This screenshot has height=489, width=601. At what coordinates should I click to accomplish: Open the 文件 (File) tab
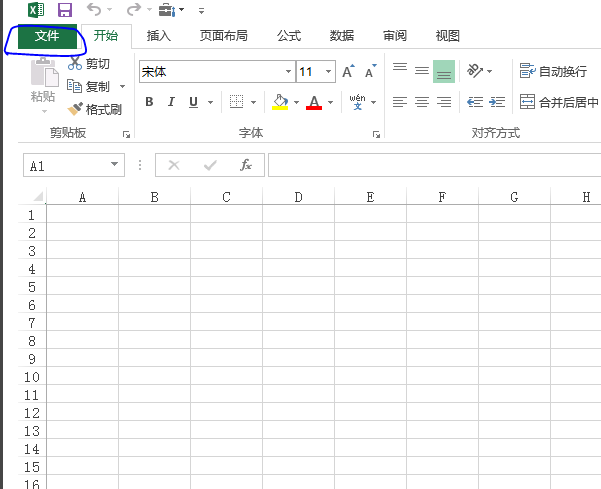point(47,36)
